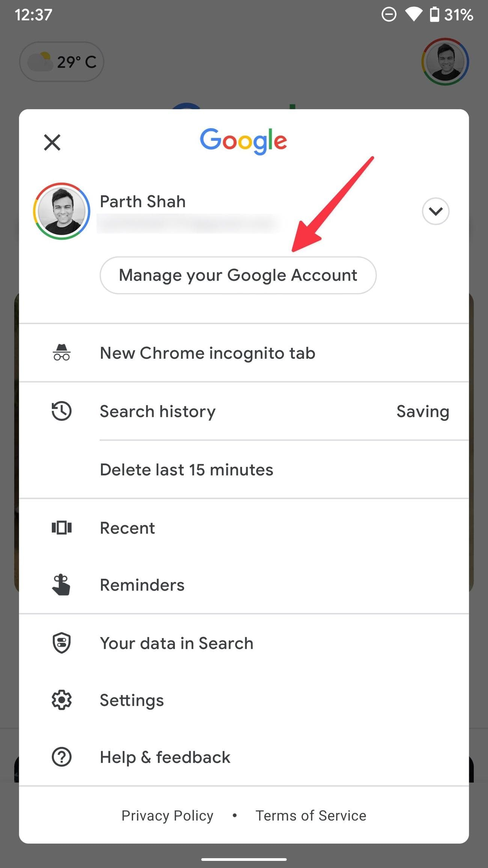Select the Parth Shah account name
Image resolution: width=488 pixels, height=868 pixels.
click(x=143, y=201)
